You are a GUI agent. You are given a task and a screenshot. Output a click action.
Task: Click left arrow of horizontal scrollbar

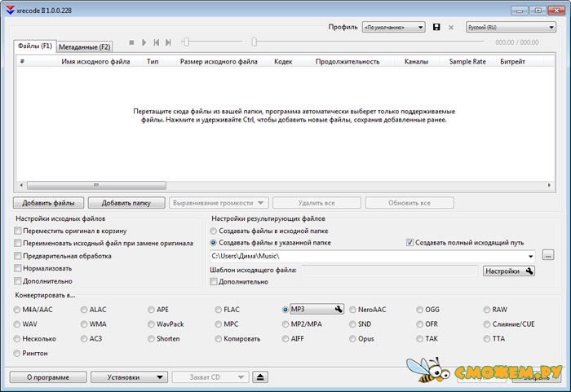click(21, 185)
